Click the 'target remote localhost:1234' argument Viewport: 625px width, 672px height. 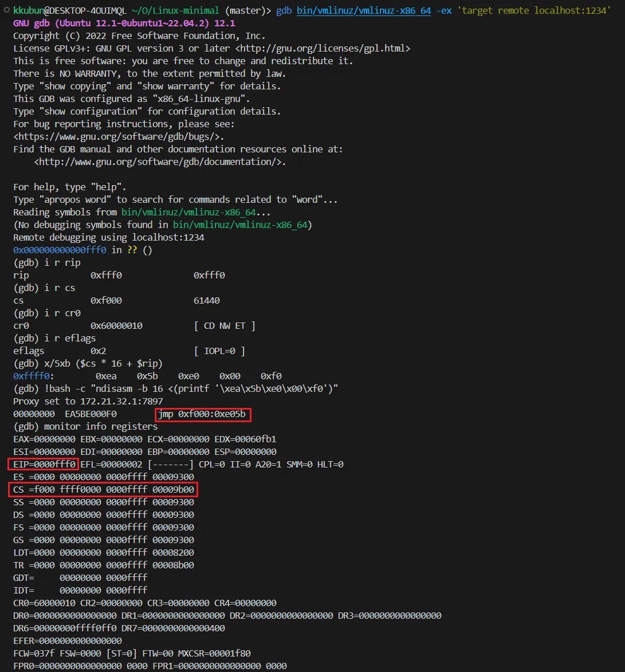[x=534, y=11]
